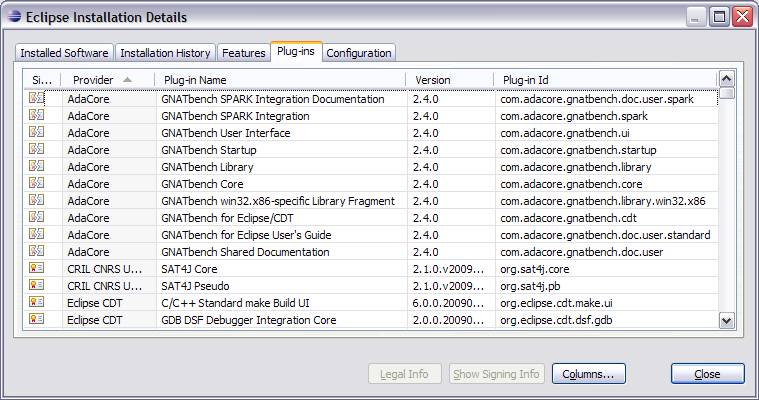The width and height of the screenshot is (759, 400).
Task: Click the Show Signing Info button
Action: (497, 374)
